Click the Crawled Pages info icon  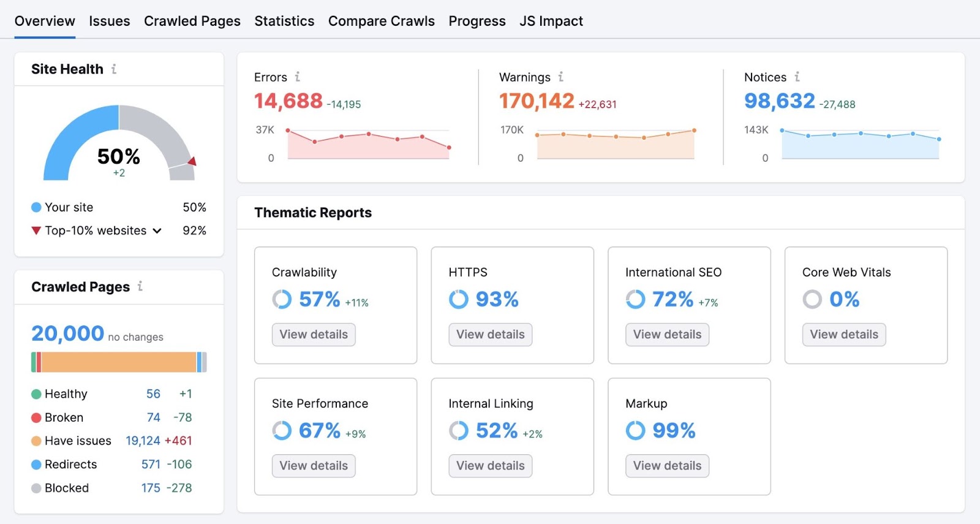pyautogui.click(x=140, y=286)
